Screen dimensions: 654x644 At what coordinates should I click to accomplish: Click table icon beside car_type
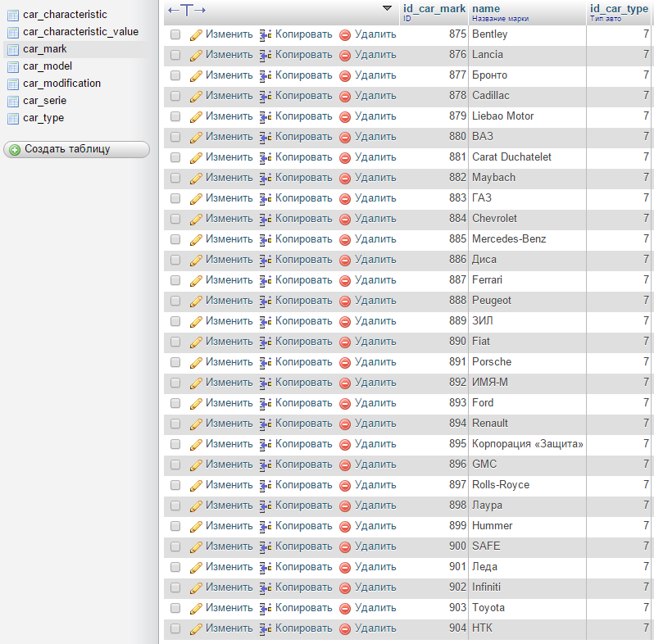13,119
